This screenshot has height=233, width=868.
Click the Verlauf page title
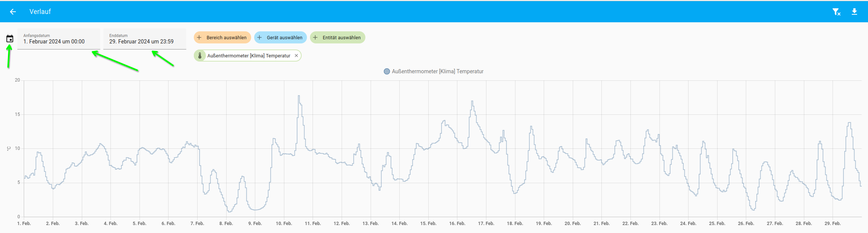(x=40, y=12)
